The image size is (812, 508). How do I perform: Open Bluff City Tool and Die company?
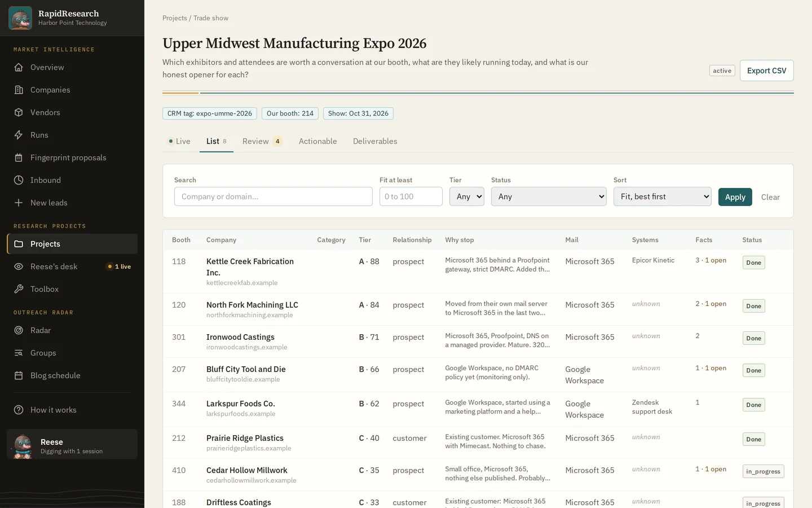[x=246, y=369]
